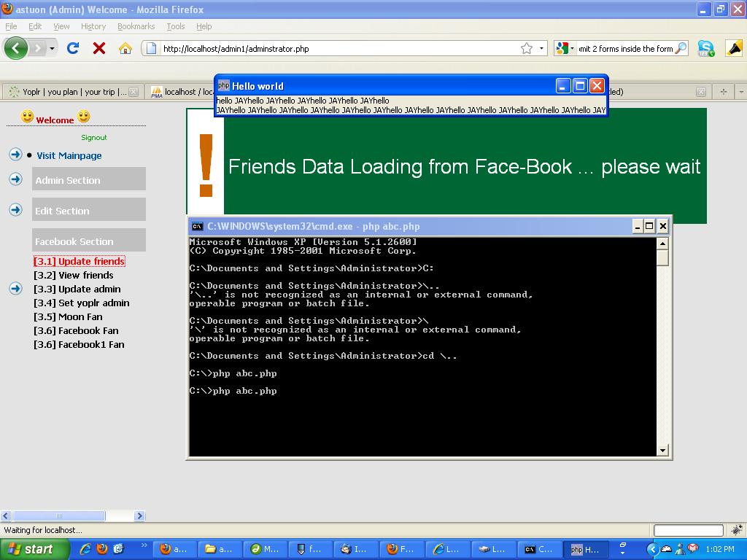Open [3.4] Set yoplr admin link
The width and height of the screenshot is (747, 560).
click(x=82, y=303)
